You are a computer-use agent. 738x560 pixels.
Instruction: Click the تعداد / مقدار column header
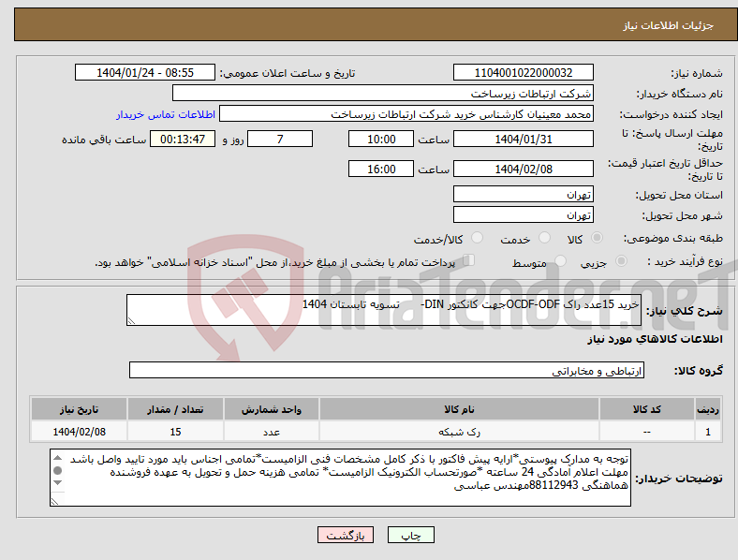pos(175,409)
